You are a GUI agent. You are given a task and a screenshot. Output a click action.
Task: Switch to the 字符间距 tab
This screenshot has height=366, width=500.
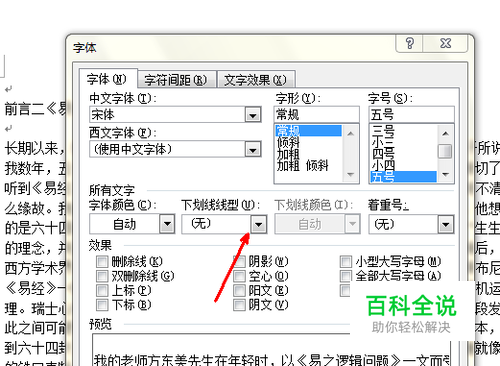176,80
